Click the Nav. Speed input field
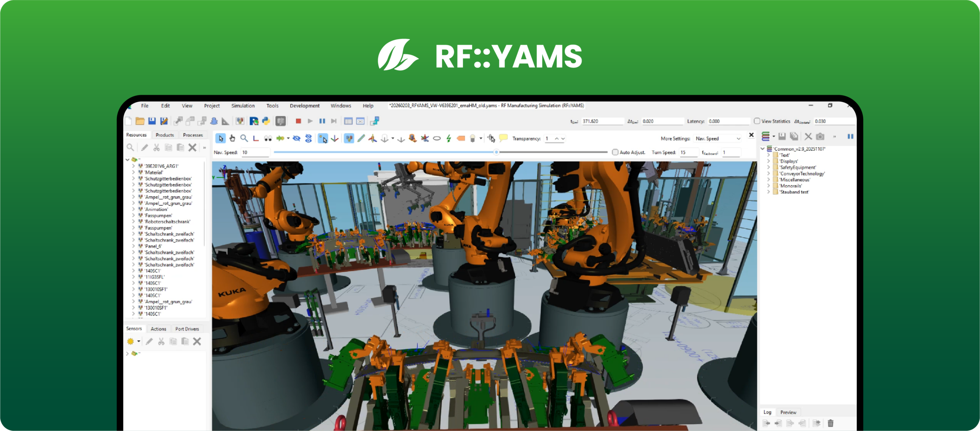980x431 pixels. tap(255, 152)
